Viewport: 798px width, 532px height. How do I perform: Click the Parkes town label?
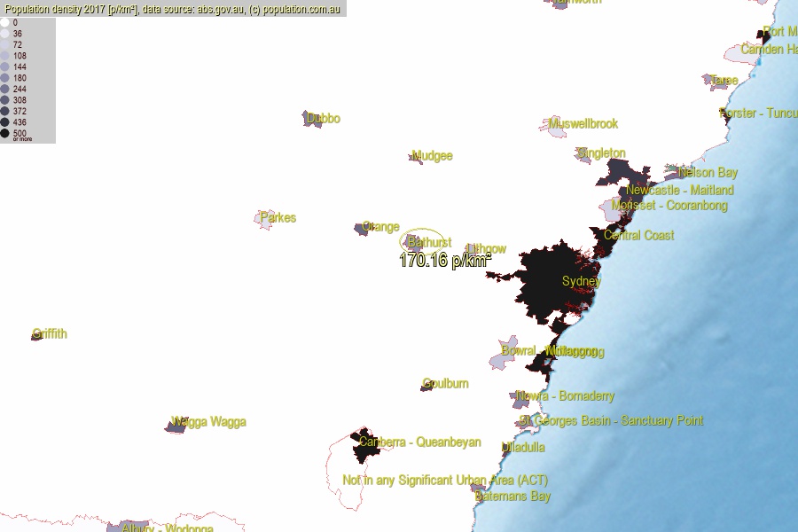coord(278,218)
